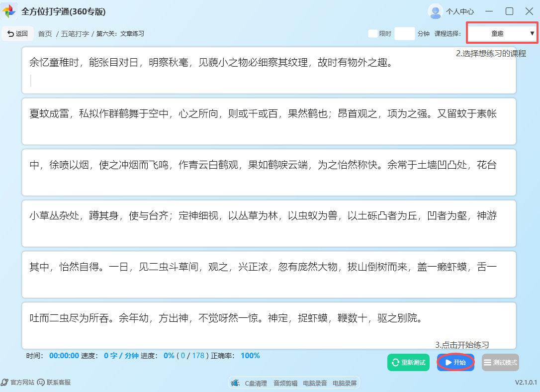Click the colorful app logo icon top-left
Viewport: 540px width, 392px height.
[9, 11]
